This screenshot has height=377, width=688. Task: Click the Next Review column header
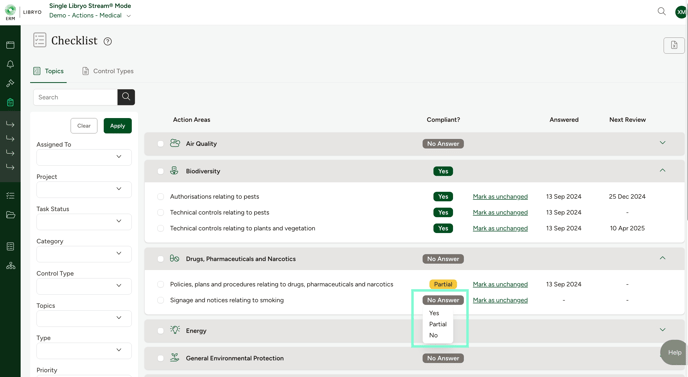click(x=627, y=120)
